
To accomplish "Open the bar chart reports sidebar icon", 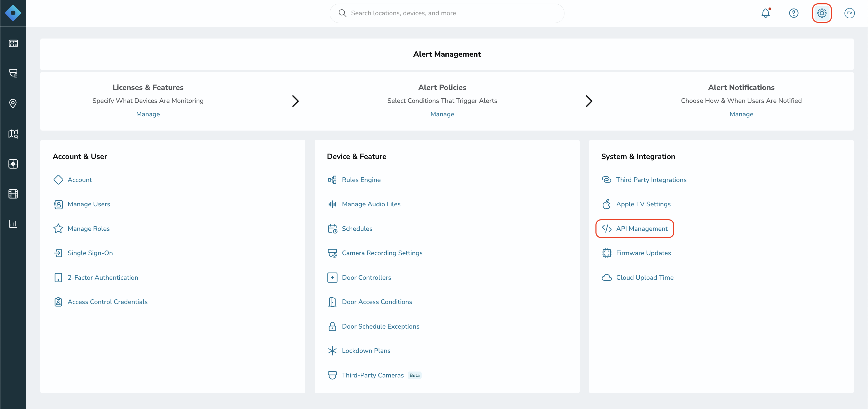I will click(x=13, y=224).
